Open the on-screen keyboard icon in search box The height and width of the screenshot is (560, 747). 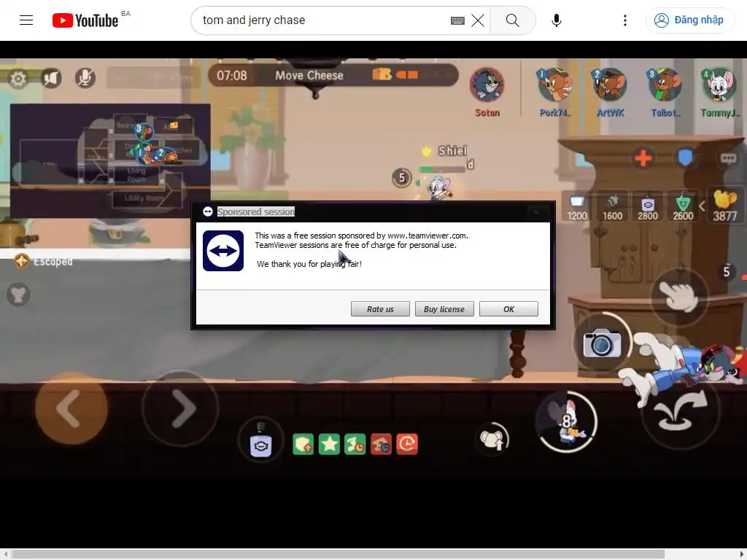click(x=457, y=20)
